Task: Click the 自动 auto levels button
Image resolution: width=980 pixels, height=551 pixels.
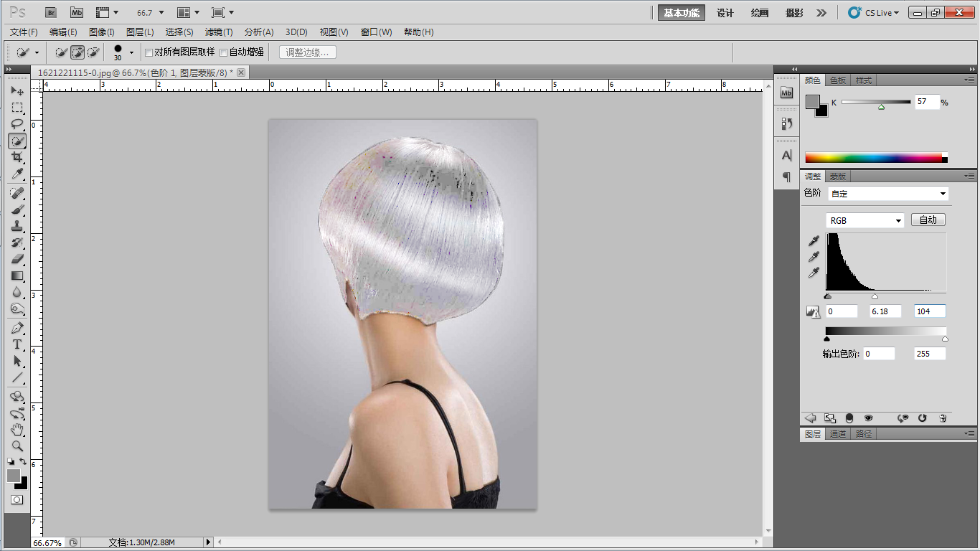Action: point(928,220)
